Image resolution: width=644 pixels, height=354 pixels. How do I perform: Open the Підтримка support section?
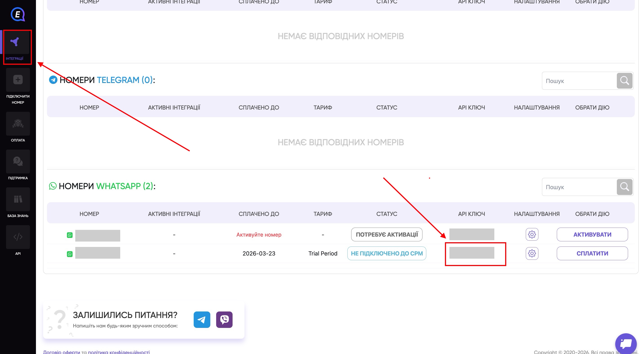coord(18,161)
